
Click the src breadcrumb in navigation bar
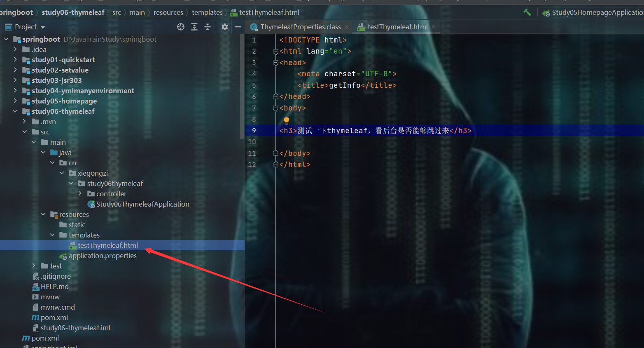[x=117, y=12]
